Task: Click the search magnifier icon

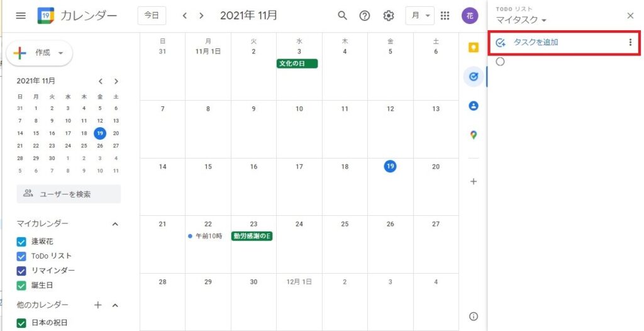Action: [342, 15]
